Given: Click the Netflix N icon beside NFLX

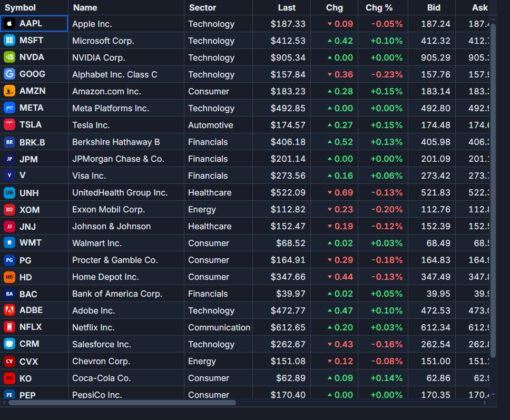Looking at the screenshot, I should tap(9, 327).
